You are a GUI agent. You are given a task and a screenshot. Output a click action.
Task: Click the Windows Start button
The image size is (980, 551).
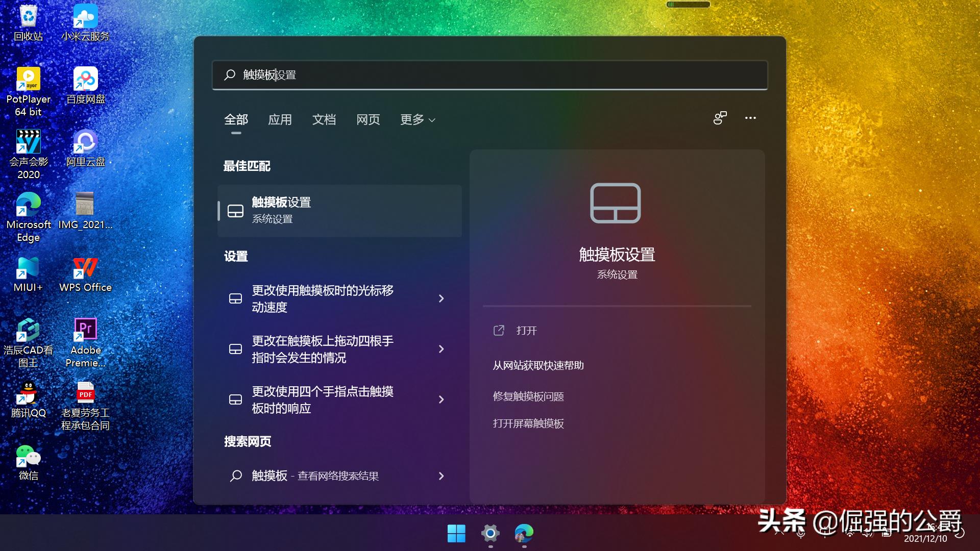point(456,534)
